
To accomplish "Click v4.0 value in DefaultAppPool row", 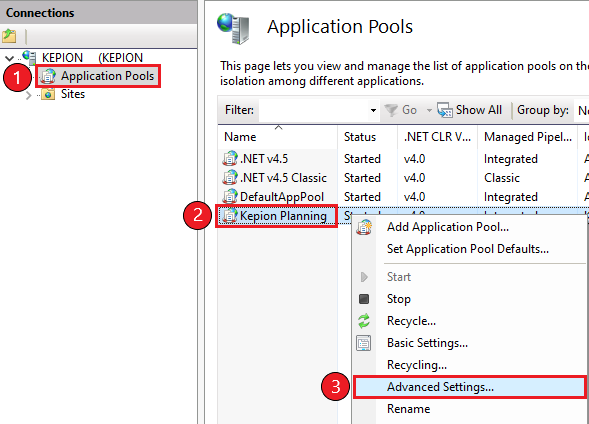I will (414, 197).
